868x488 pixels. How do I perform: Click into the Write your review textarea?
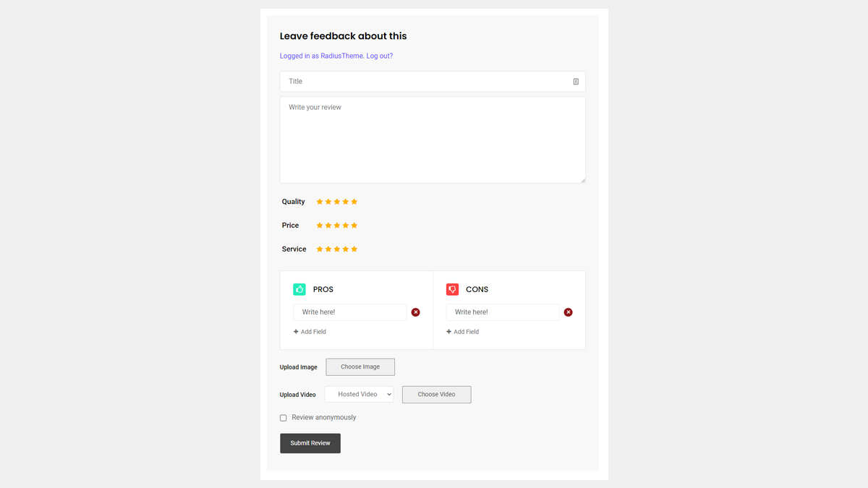coord(433,140)
